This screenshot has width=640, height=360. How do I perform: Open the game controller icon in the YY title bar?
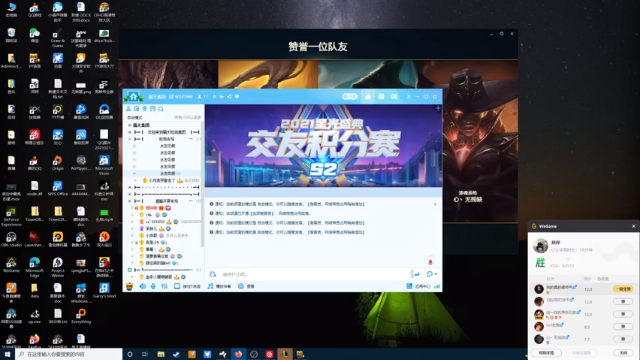[394, 96]
